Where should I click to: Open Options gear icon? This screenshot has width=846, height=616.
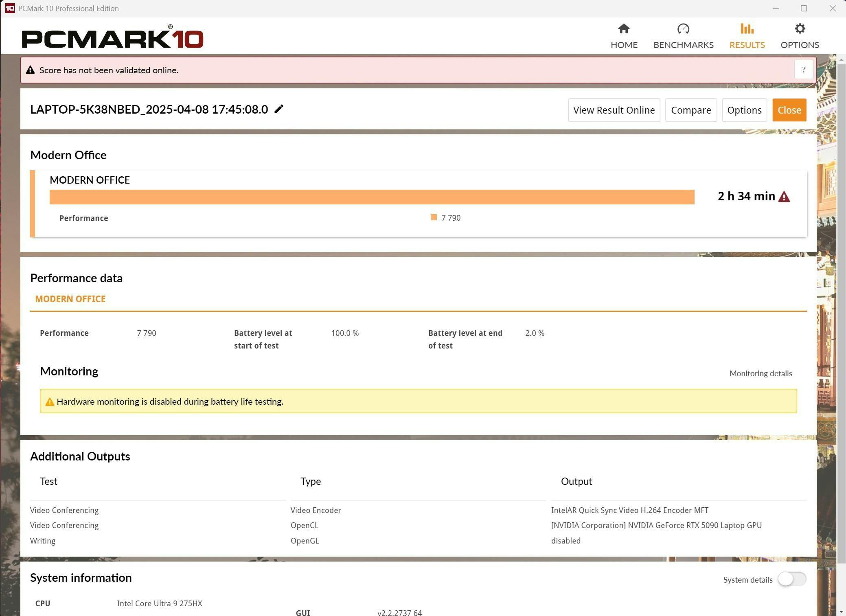pos(800,29)
